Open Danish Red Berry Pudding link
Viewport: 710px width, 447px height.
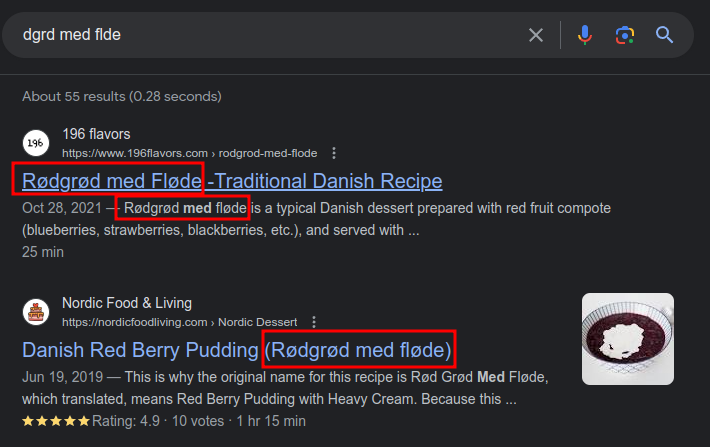click(x=238, y=350)
